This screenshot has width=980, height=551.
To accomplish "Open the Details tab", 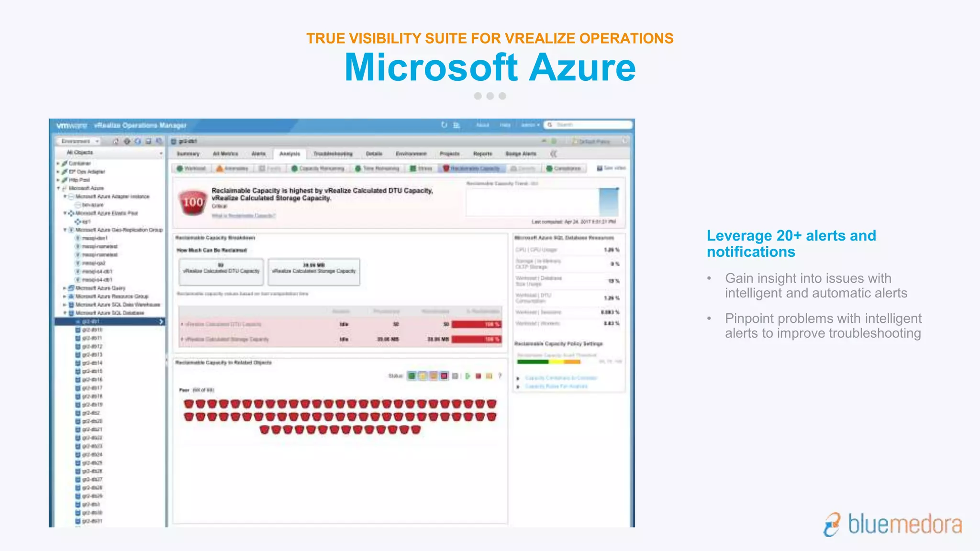I will coord(374,154).
